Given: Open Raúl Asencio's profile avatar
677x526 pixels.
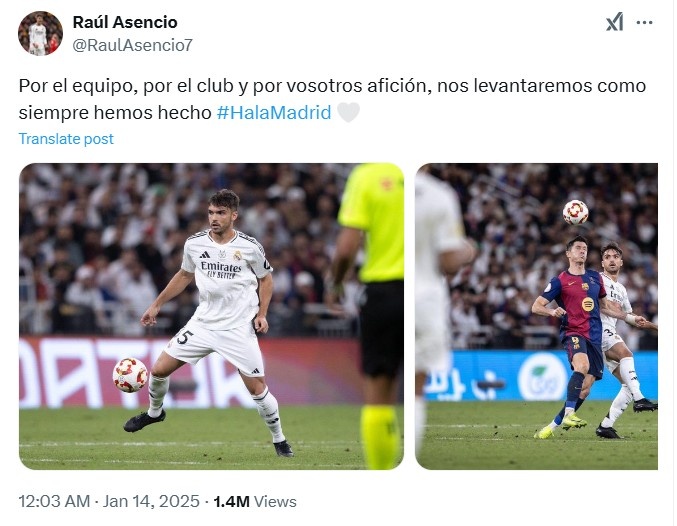Looking at the screenshot, I should 40,33.
